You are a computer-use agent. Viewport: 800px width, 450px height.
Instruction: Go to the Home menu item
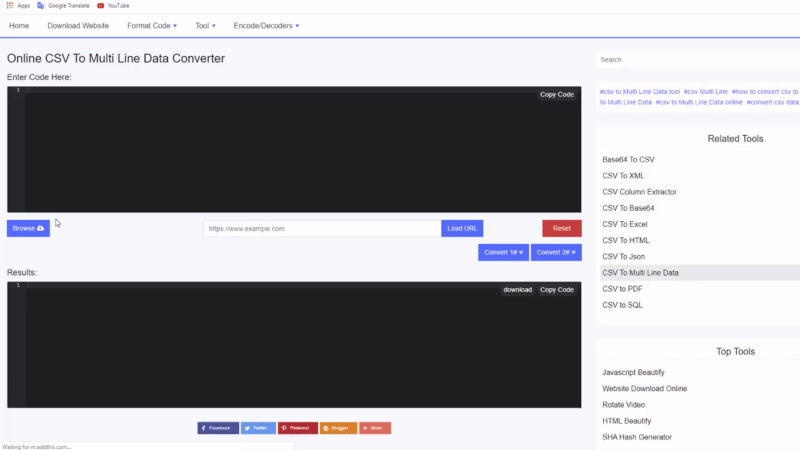(x=19, y=25)
